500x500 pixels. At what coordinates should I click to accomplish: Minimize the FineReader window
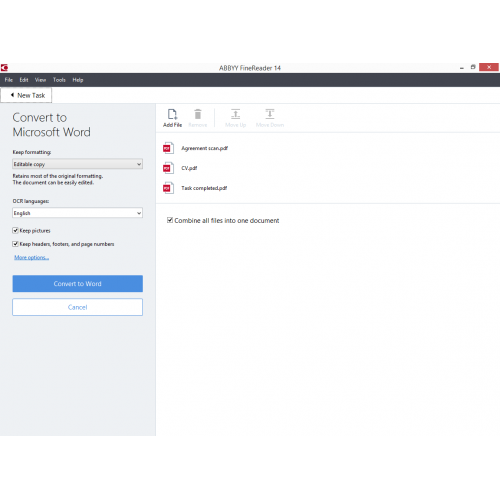coord(462,68)
